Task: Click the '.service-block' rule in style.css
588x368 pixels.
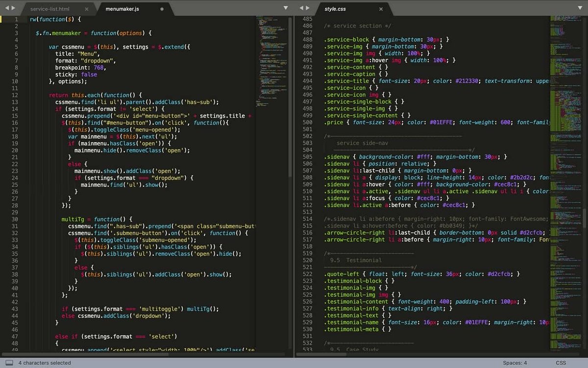Action: point(387,40)
